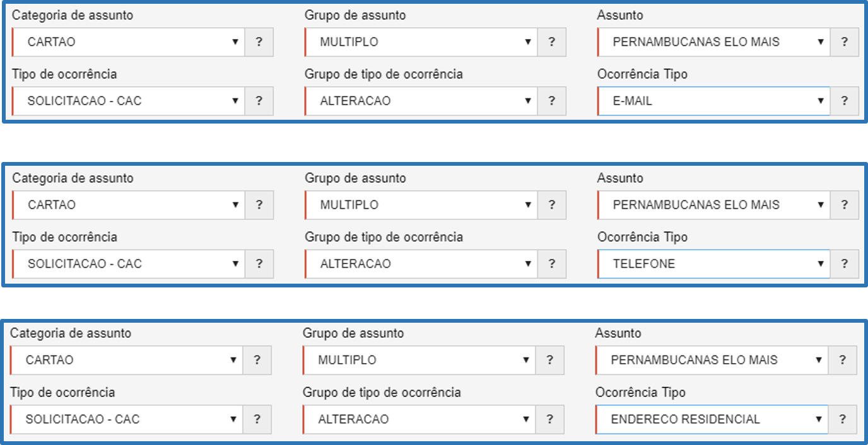Open the Ocorrência Tipo dropdown showing E-MAIL
Screen dimensions: 868x445
(x=713, y=101)
